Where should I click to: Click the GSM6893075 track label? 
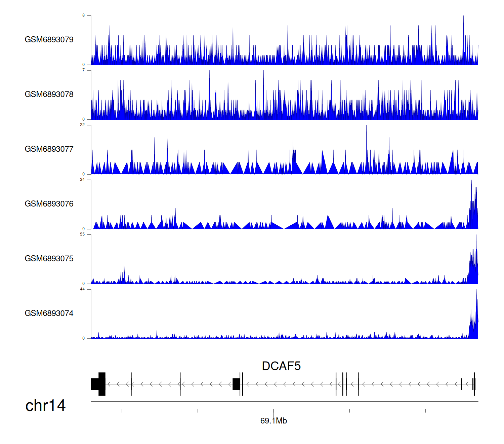[49, 258]
